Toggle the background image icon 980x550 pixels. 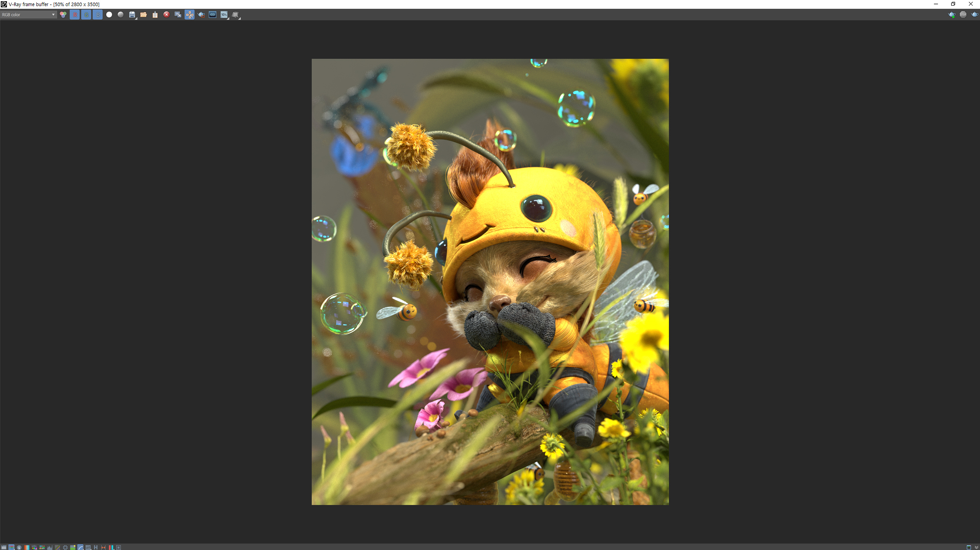coord(73,547)
